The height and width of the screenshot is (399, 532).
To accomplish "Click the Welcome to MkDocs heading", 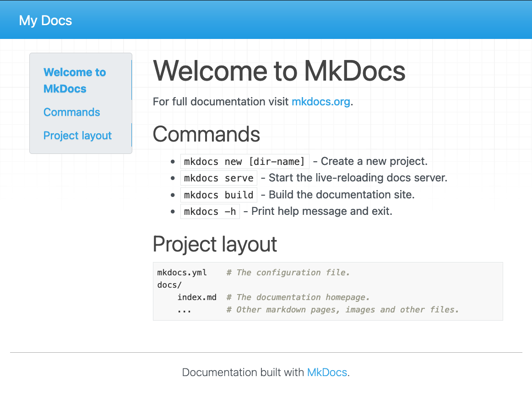I will [279, 71].
